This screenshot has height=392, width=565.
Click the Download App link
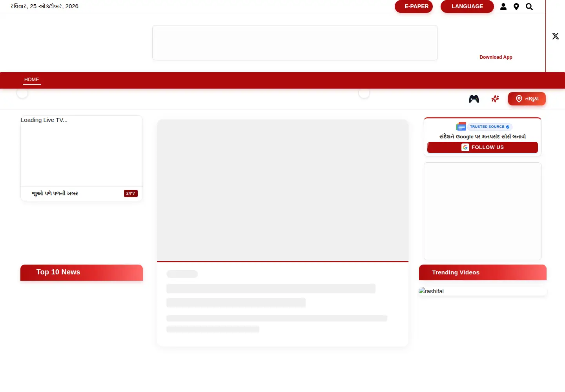(x=496, y=57)
